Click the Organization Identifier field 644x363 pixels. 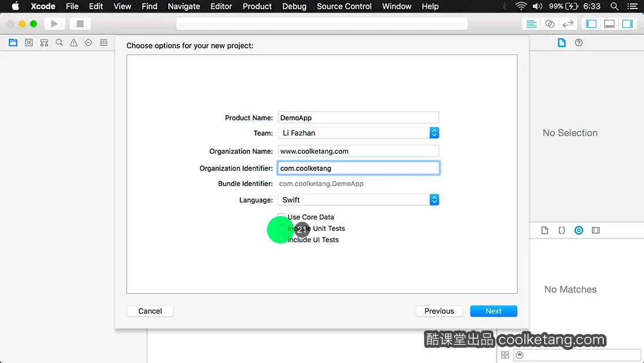[358, 168]
